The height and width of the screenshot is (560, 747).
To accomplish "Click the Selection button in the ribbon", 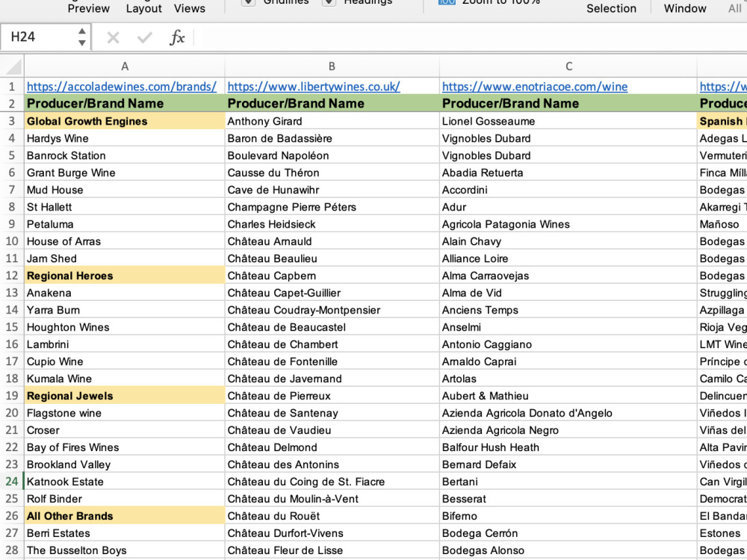I will click(611, 8).
